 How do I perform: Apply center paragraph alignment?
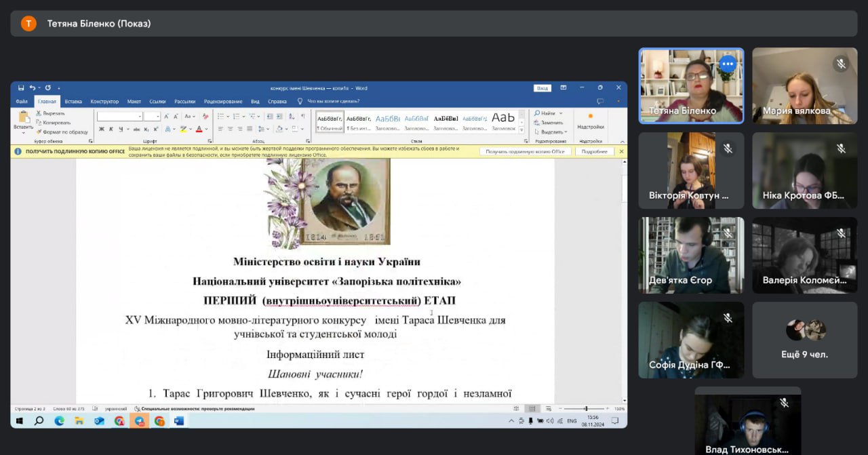(x=231, y=129)
